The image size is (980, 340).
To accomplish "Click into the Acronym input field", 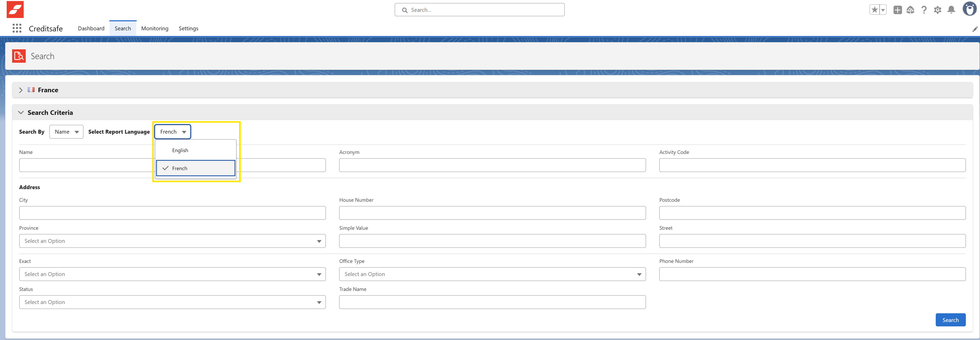I will pyautogui.click(x=492, y=165).
